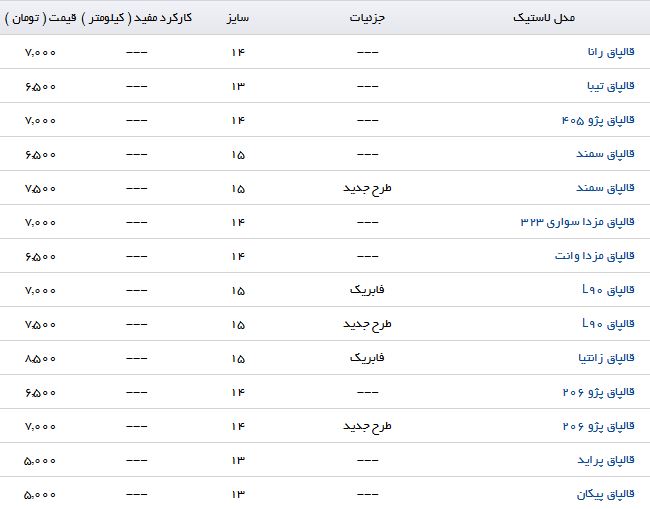Screen dimensions: 650x509
Task: Select the ۷,۰۰۰ price in the رانا row
Action: [40, 53]
